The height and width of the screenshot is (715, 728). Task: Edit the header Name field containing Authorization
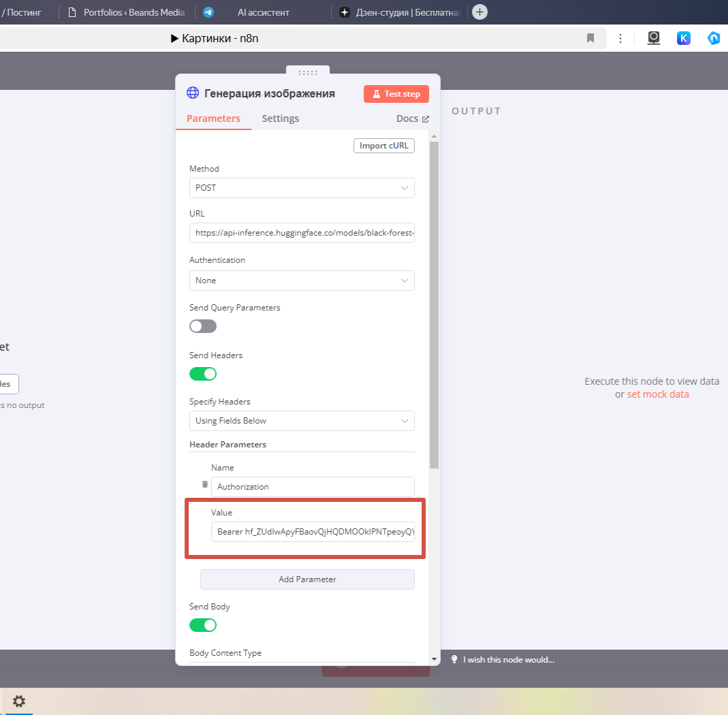coord(313,487)
